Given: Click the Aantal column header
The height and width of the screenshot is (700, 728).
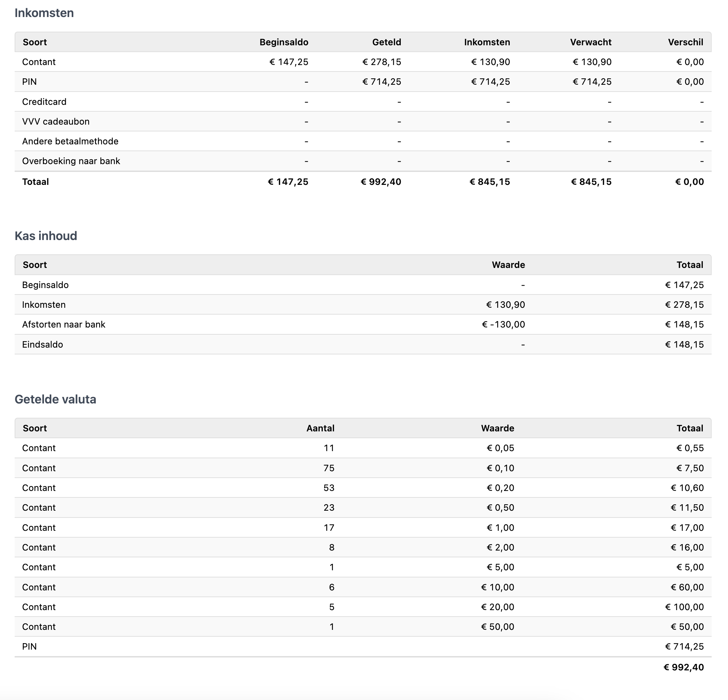Looking at the screenshot, I should coord(320,428).
